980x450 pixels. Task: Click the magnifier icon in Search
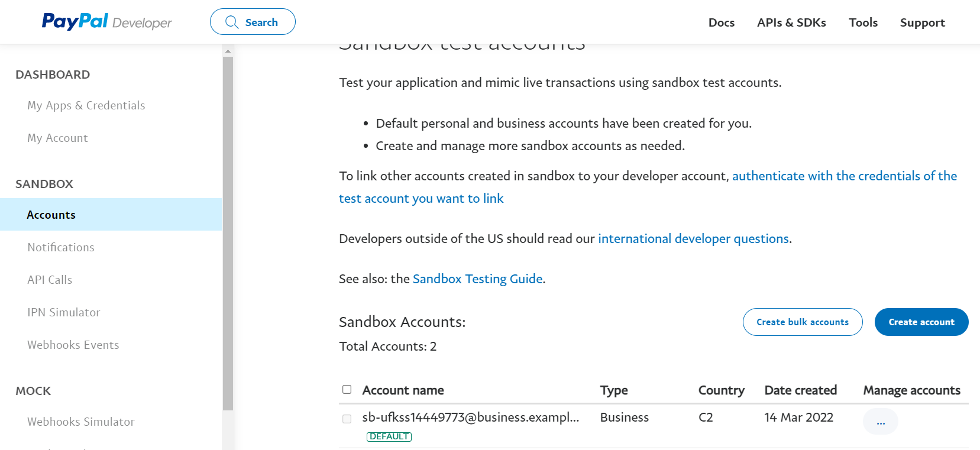coord(232,22)
